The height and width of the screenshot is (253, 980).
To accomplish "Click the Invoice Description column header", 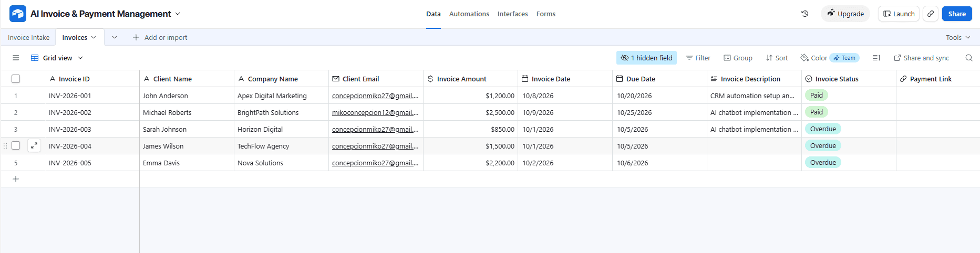I will pyautogui.click(x=754, y=79).
